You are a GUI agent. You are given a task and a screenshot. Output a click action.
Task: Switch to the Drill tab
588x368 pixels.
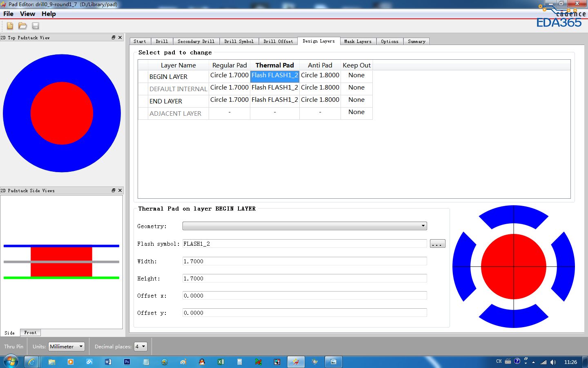tap(162, 41)
